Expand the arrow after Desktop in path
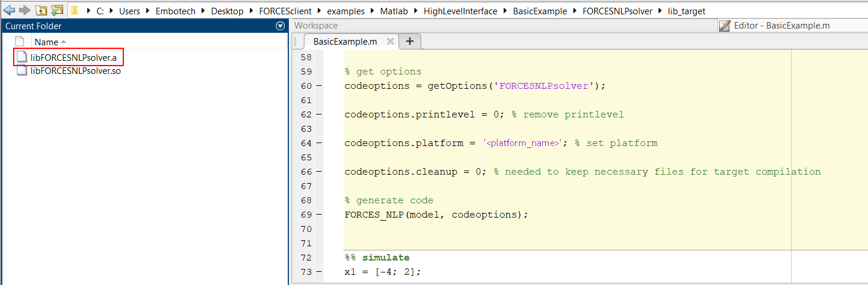 [251, 11]
